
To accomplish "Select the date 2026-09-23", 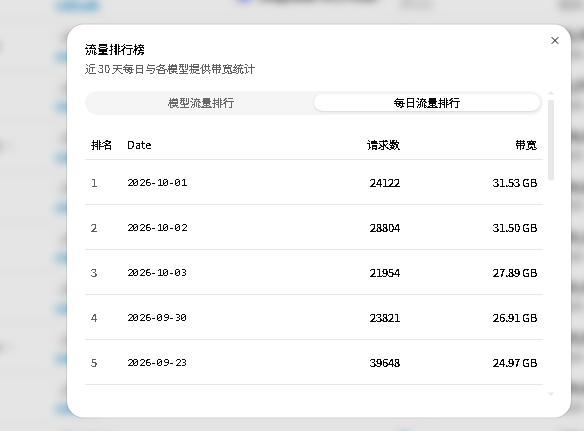I will 157,363.
